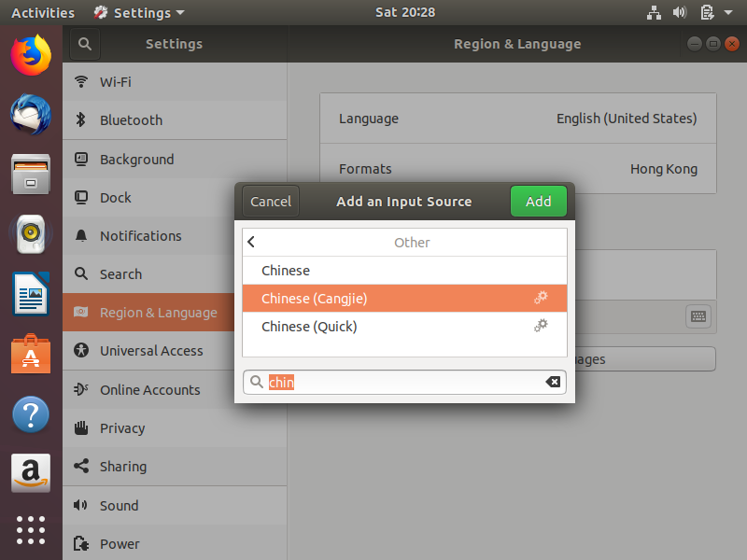This screenshot has width=747, height=560.
Task: Select plain Chinese input source
Action: click(404, 271)
